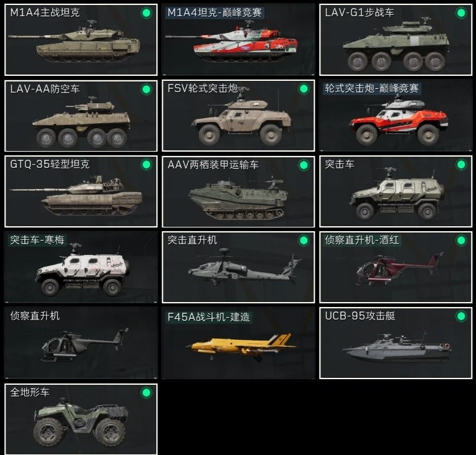Select the yellow F45A战斗机-建造 jet
Image resolution: width=476 pixels, height=455 pixels.
(241, 347)
